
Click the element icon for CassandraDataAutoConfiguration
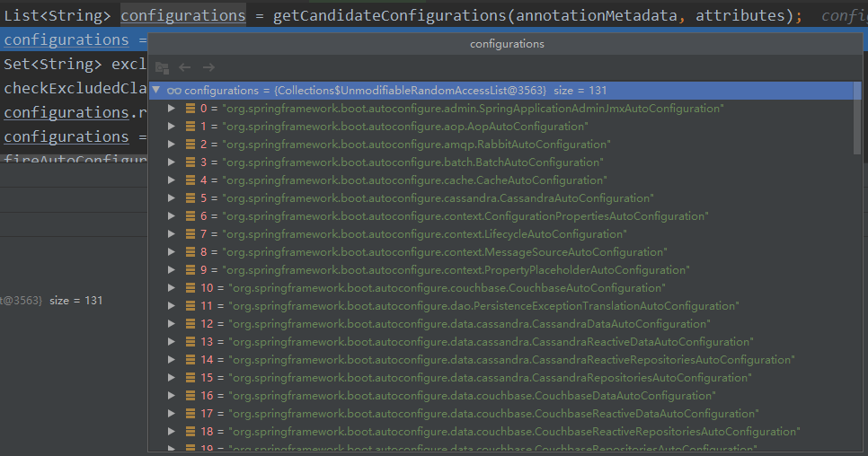point(190,324)
